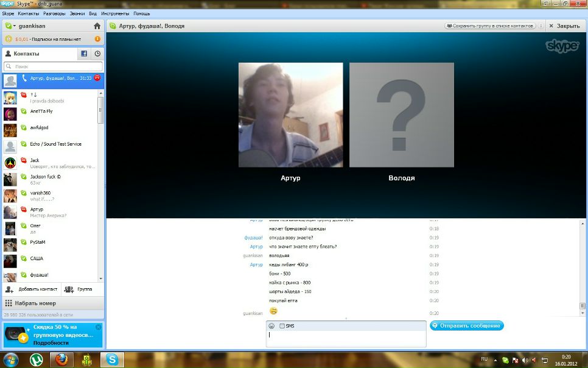Open the Facebook contacts tab
Image resolution: width=588 pixels, height=368 pixels.
point(84,54)
